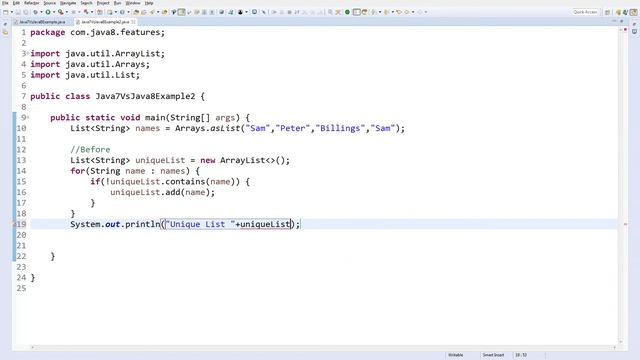Screen dimensions: 640x360
Task: Open the Project menu
Action: click(x=103, y=3)
